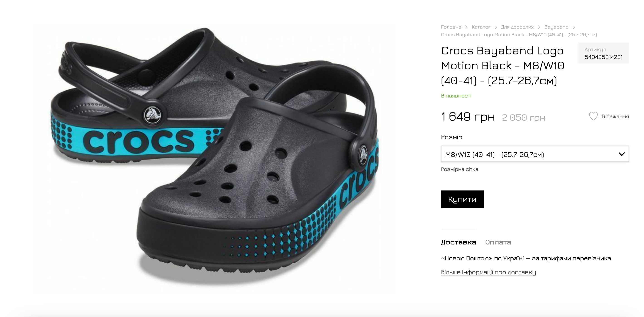Viewport: 644px width, 317px height.
Task: Select the article number 540435814231
Action: point(603,57)
